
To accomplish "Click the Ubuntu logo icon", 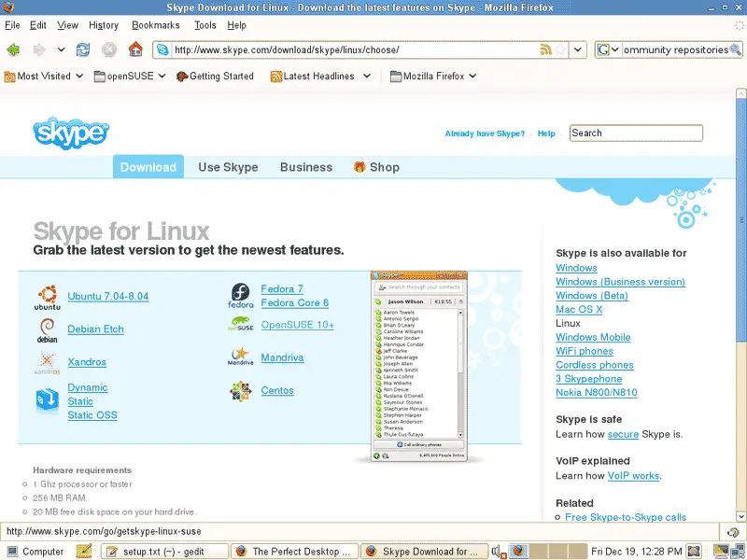I will point(48,298).
